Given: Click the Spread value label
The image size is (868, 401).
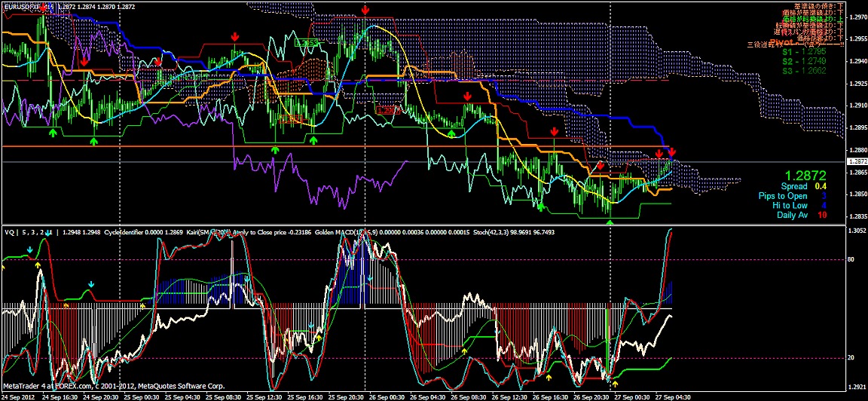Looking at the screenshot, I should coord(793,186).
